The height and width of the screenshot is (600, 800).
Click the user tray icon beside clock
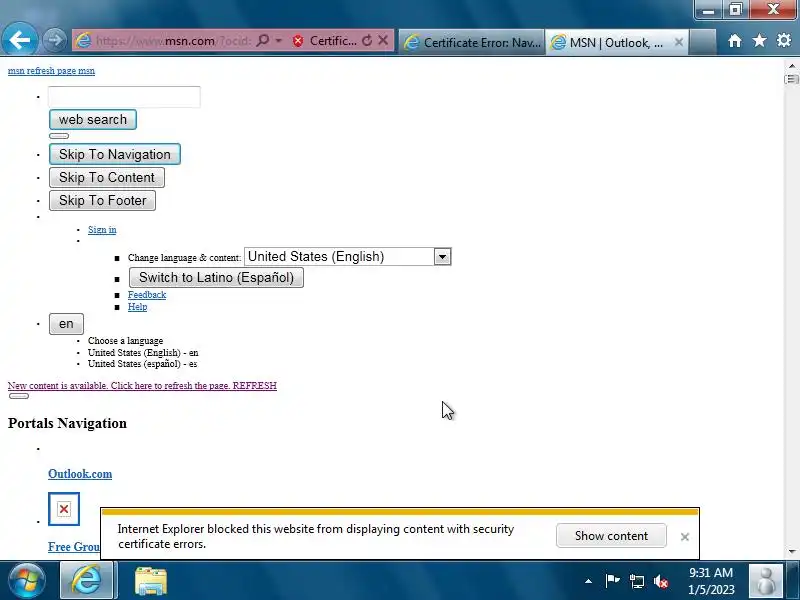pyautogui.click(x=765, y=581)
